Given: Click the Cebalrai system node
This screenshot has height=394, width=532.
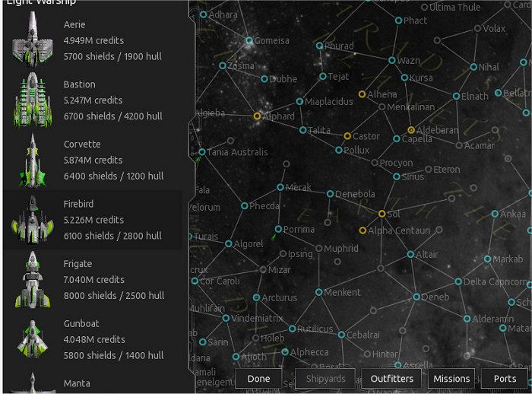Looking at the screenshot, I should pos(341,335).
